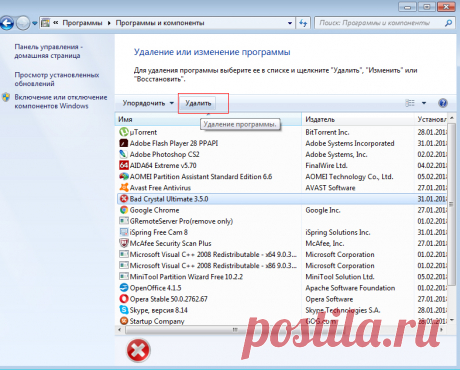This screenshot has height=370, width=460.
Task: Click the MiniTool Partition Wizard icon
Action: (x=124, y=277)
